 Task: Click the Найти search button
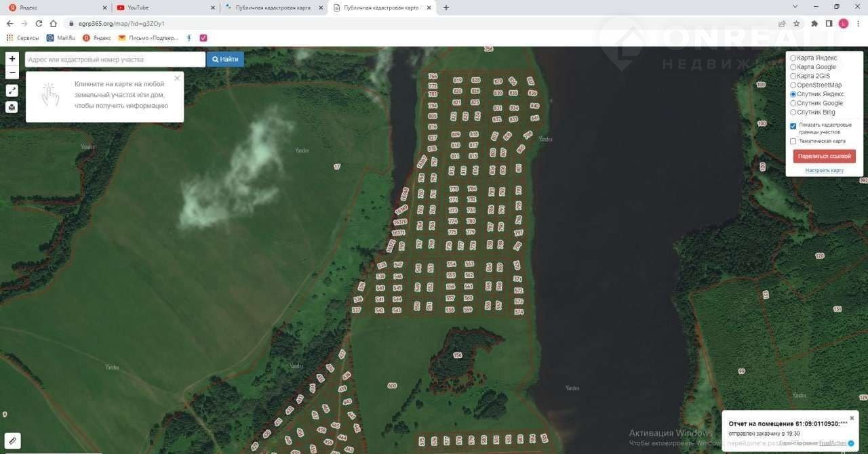coord(225,60)
